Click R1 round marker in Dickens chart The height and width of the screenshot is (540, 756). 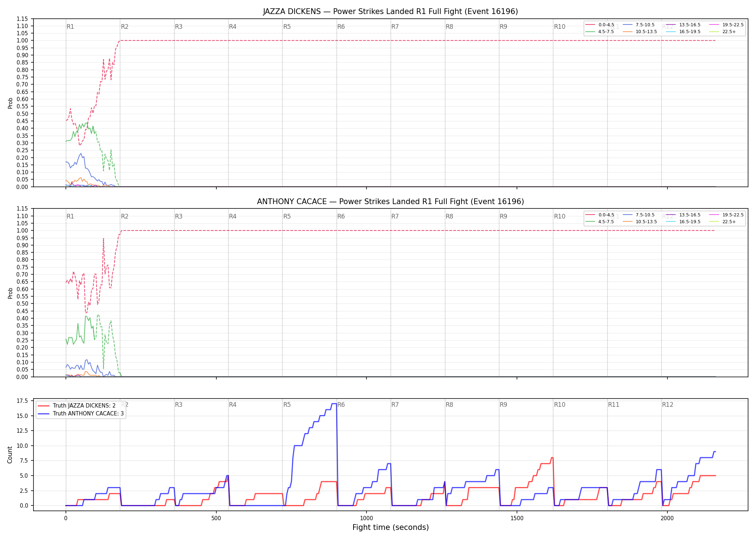coord(70,27)
